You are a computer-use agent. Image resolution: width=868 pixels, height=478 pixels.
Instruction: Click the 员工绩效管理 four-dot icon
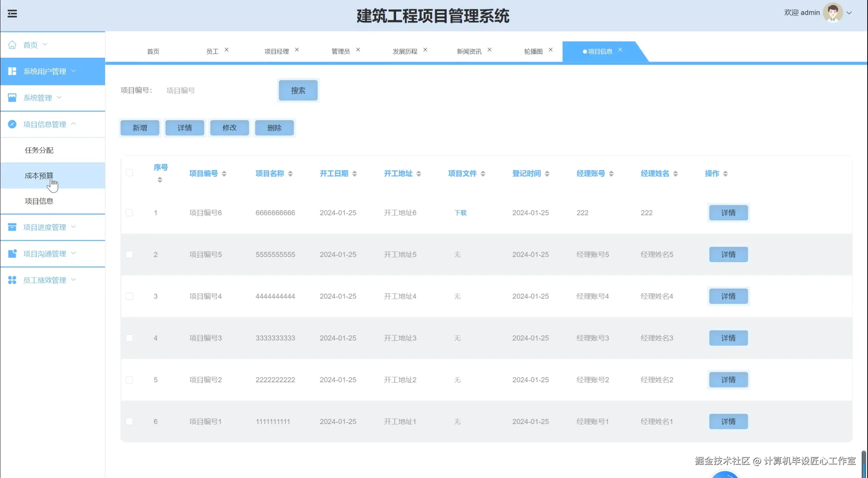coord(12,280)
